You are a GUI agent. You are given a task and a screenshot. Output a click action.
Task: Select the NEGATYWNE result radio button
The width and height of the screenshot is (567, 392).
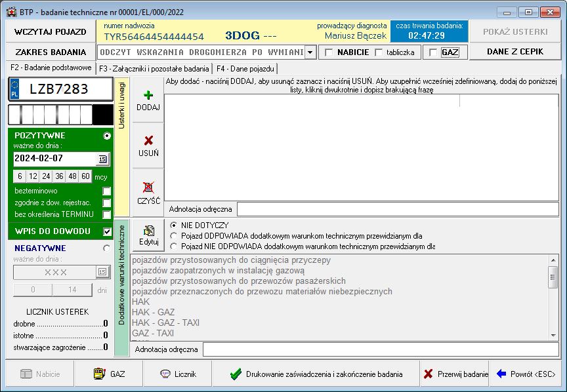pyautogui.click(x=106, y=248)
